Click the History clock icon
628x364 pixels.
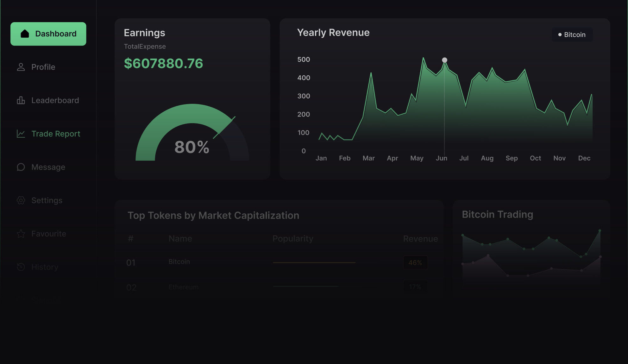point(21,267)
